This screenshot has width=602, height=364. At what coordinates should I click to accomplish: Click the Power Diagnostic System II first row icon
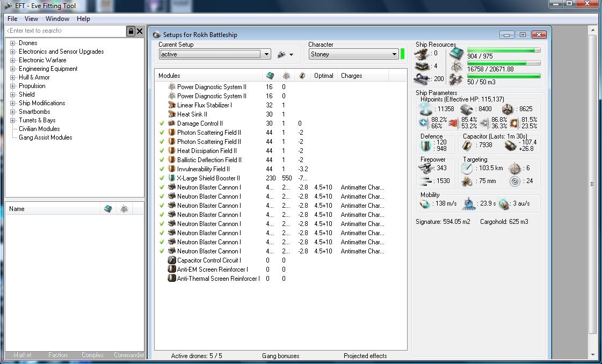pos(172,87)
